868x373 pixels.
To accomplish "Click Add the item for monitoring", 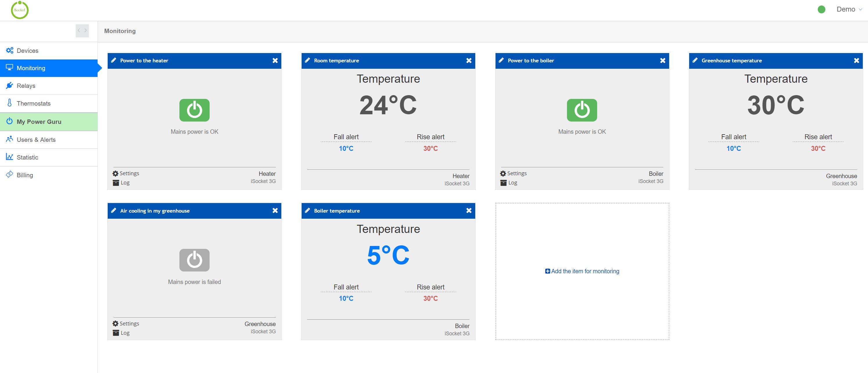I will click(x=582, y=271).
